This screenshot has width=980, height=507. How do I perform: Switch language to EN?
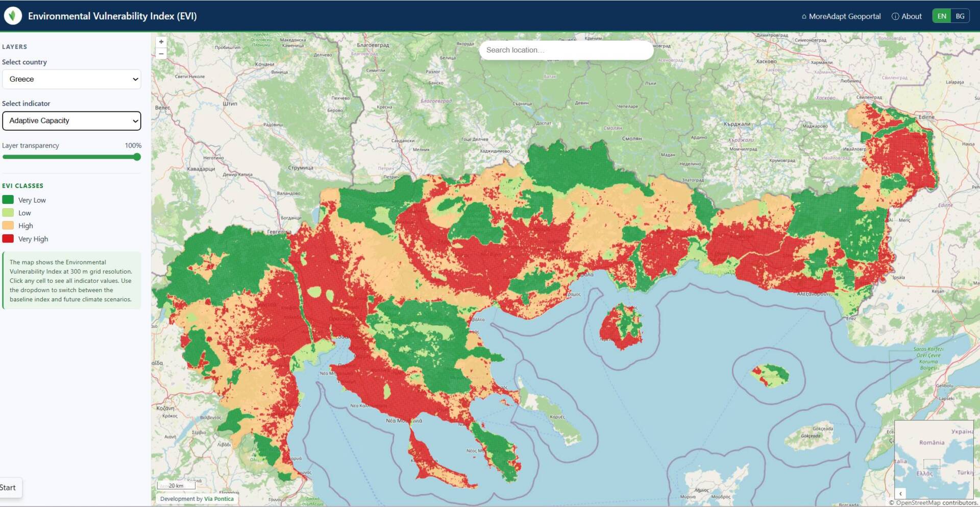tap(942, 16)
